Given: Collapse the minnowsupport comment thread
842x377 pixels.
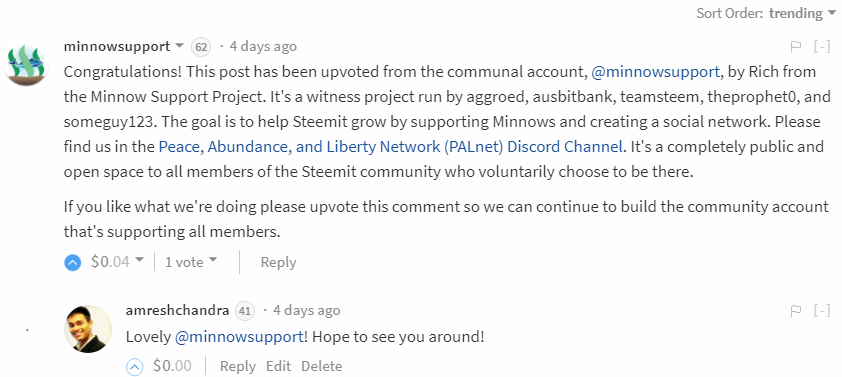Looking at the screenshot, I should click(x=822, y=47).
